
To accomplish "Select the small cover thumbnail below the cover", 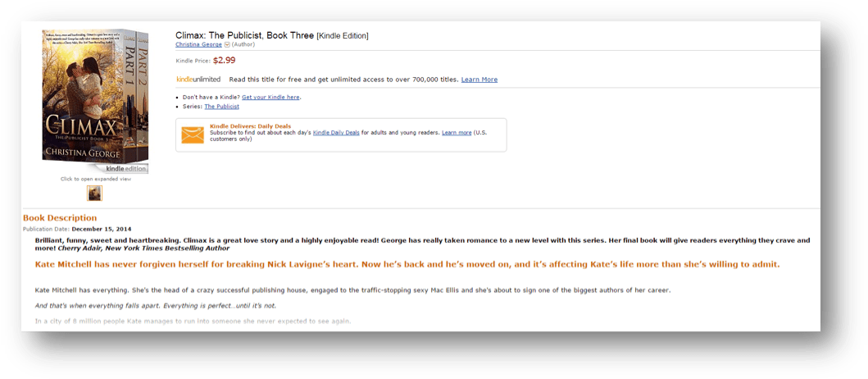I will click(94, 193).
